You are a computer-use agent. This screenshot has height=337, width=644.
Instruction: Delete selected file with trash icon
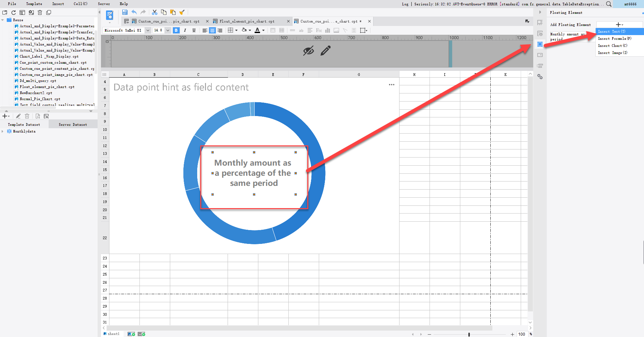point(40,12)
